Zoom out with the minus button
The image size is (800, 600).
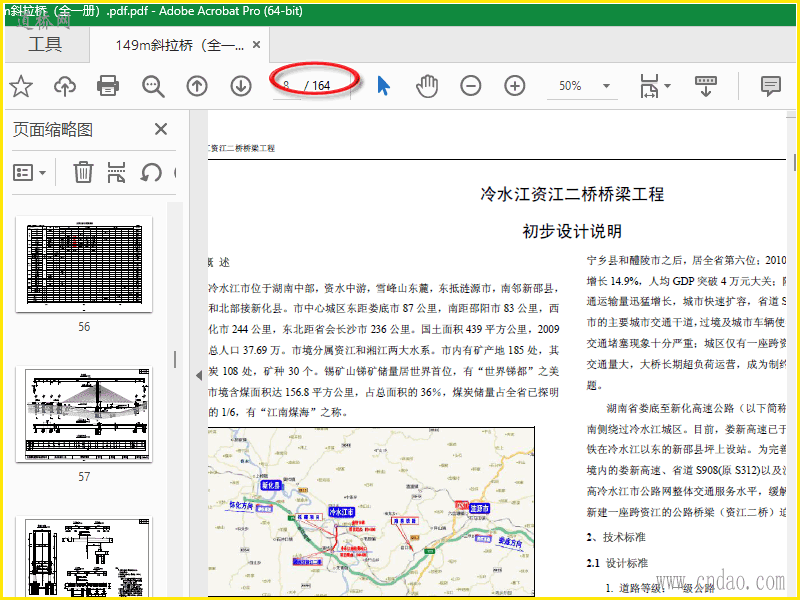(471, 86)
